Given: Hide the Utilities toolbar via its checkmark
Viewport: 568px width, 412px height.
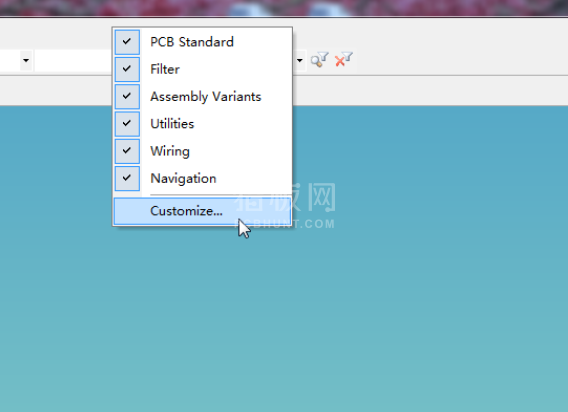Looking at the screenshot, I should [x=127, y=124].
